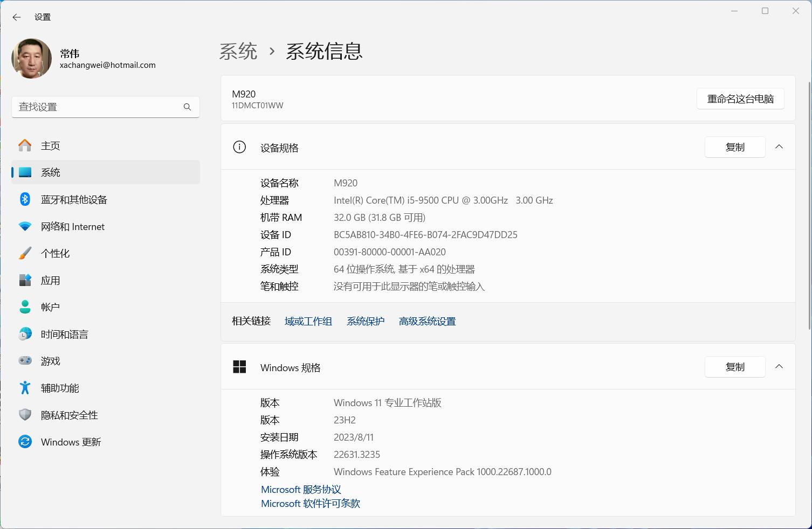The height and width of the screenshot is (529, 812).
Task: Click RAM value 32.0 GB (31.8 GB 可用)
Action: coord(380,218)
